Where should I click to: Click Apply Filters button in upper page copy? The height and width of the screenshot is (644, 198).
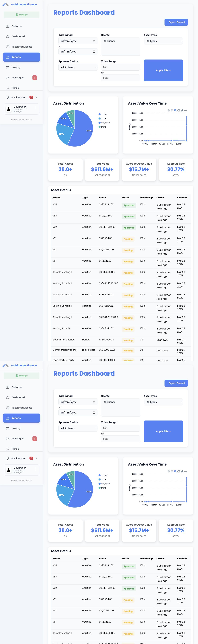coord(163,71)
